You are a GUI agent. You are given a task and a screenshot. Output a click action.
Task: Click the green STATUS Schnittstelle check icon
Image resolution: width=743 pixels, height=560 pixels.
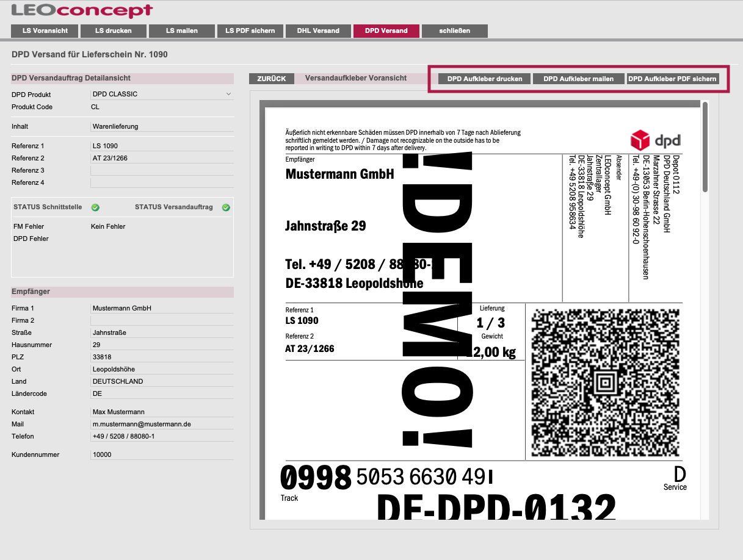[95, 207]
